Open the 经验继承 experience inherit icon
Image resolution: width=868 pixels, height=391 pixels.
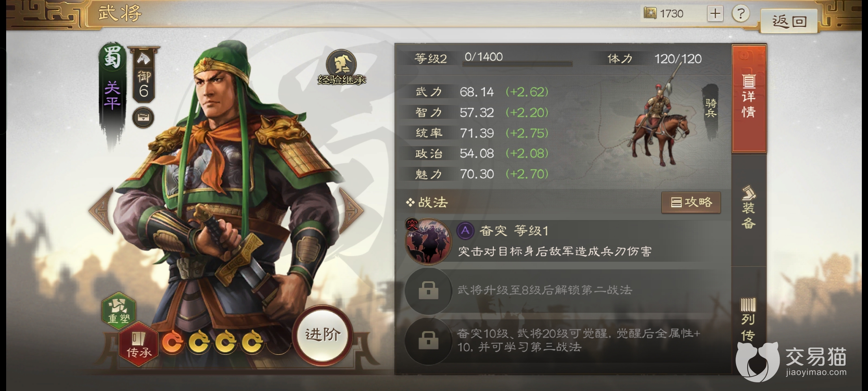(341, 68)
